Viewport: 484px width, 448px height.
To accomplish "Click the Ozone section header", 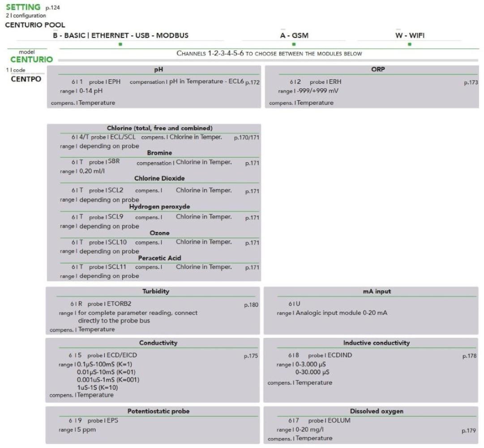I will click(x=159, y=233).
